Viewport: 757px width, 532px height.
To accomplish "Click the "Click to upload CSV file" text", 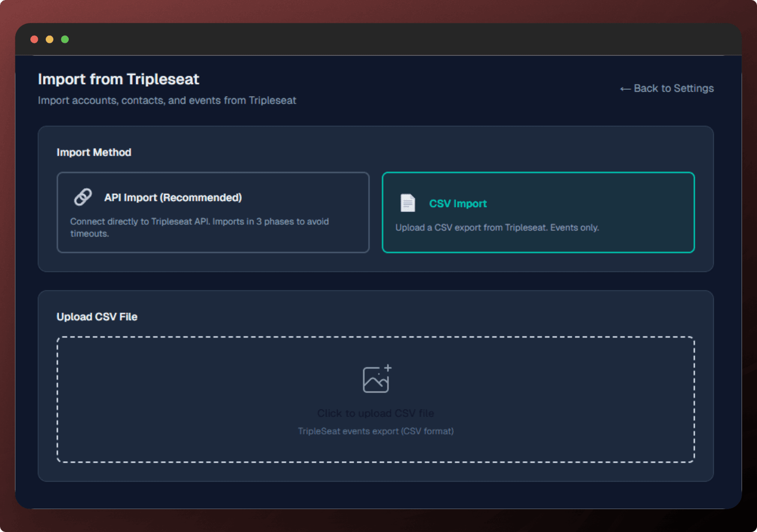I will (376, 413).
